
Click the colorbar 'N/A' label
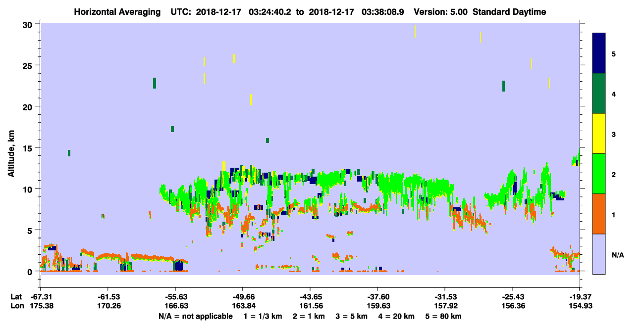click(617, 255)
